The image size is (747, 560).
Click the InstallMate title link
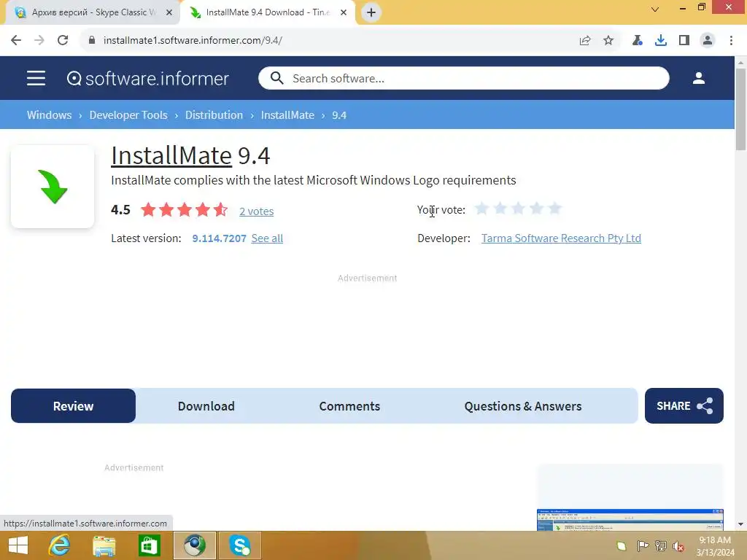click(171, 156)
